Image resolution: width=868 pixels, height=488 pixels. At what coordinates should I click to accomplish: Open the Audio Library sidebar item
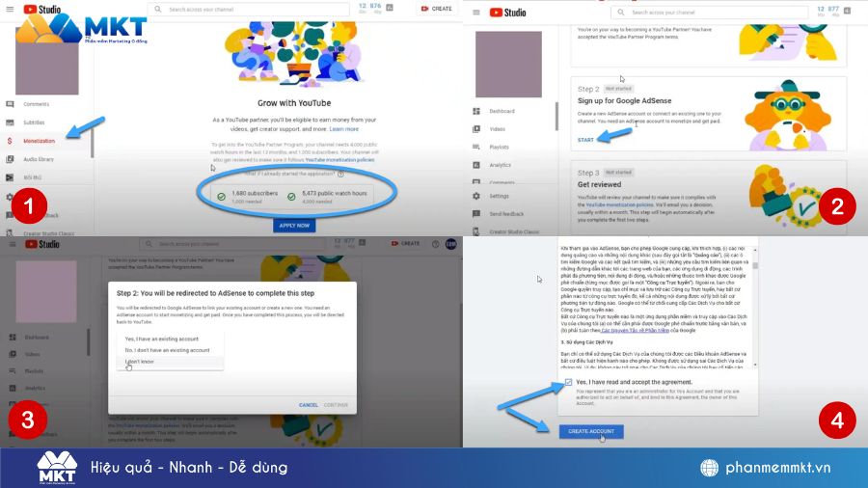pos(39,159)
